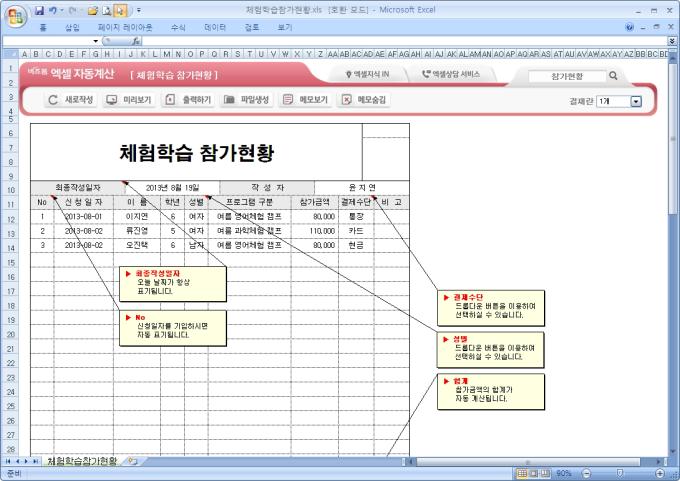Click the payment cell 카드
680x481 pixels.
(x=356, y=231)
